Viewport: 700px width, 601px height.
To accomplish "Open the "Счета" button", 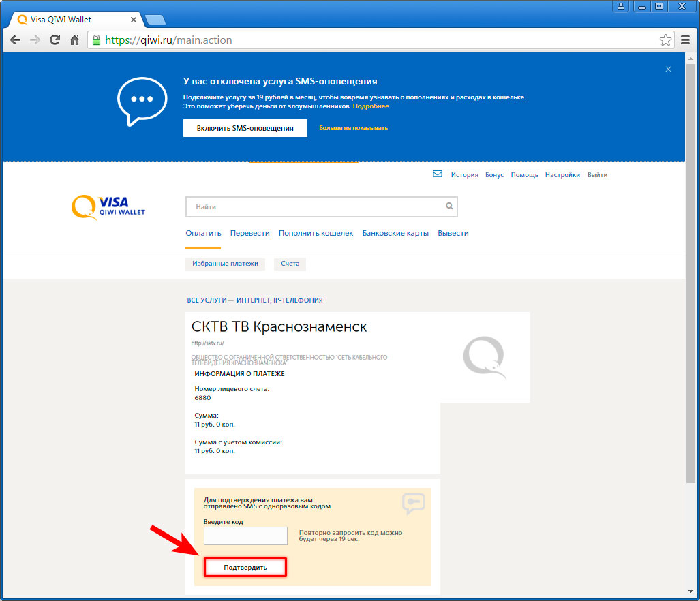I will pyautogui.click(x=290, y=264).
